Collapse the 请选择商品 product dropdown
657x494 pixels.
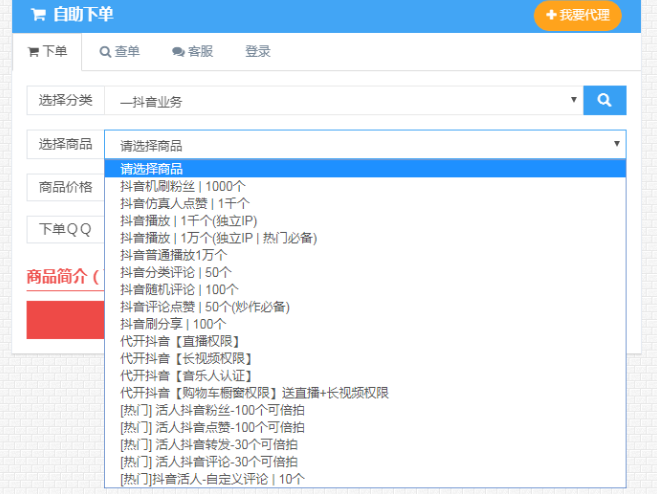pos(365,144)
